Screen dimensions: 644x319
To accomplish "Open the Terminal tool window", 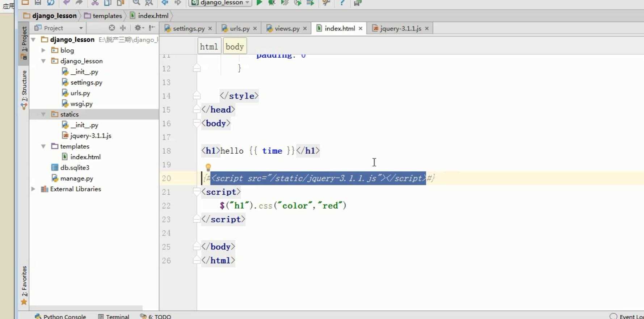I will (113, 316).
